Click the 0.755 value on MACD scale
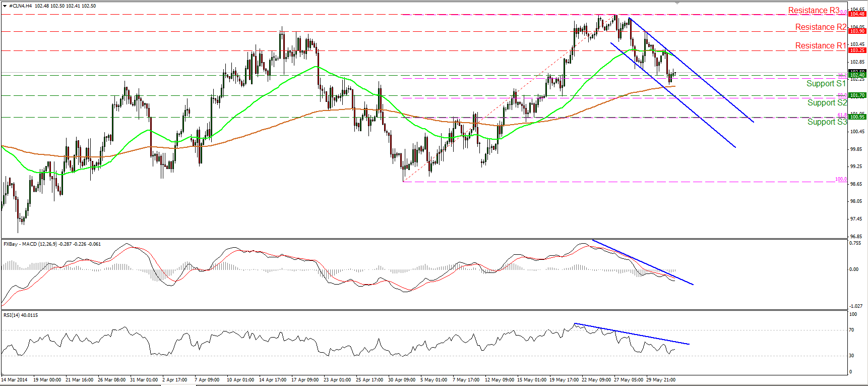Viewport: 868px width, 386px height. [855, 243]
